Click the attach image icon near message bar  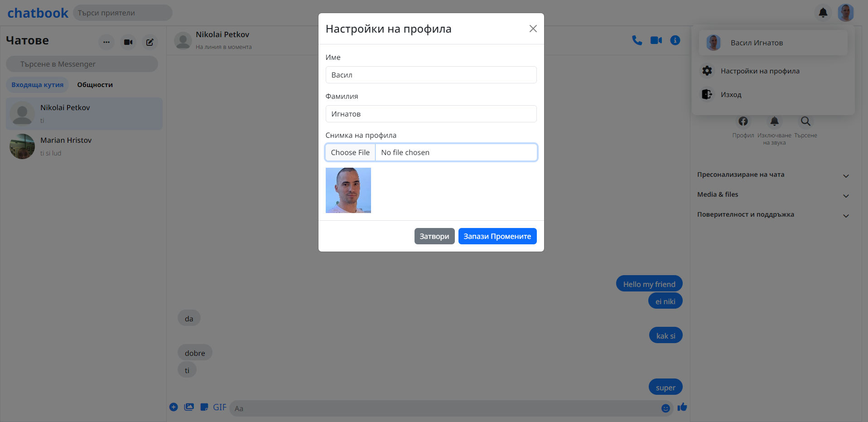click(189, 407)
